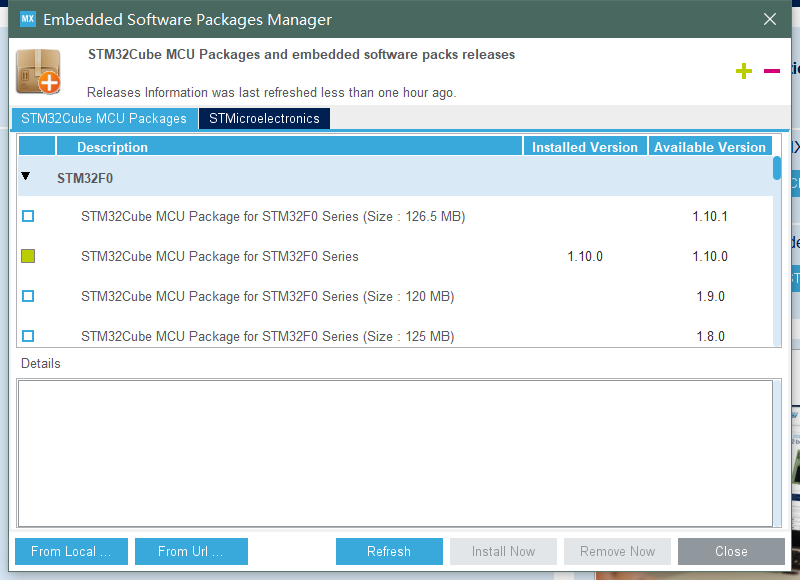
Task: Select the STM32F0 package version 1.8.0 checkbox
Action: click(x=28, y=336)
